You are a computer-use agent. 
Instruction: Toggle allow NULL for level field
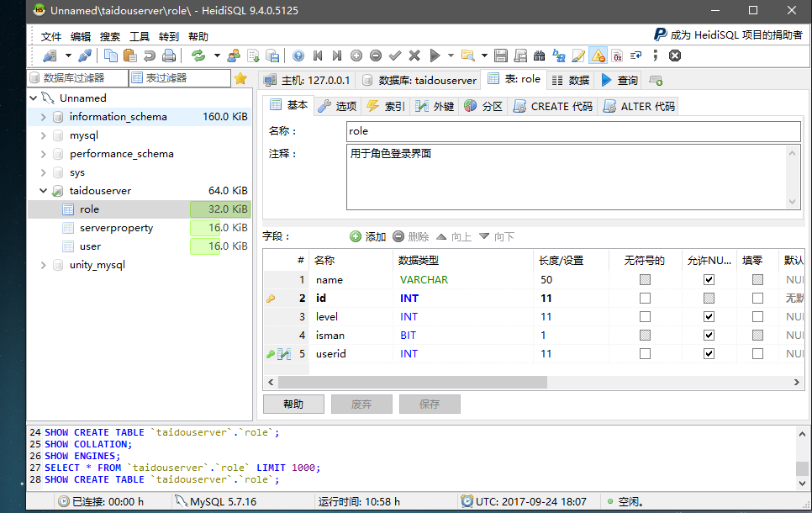coord(709,316)
